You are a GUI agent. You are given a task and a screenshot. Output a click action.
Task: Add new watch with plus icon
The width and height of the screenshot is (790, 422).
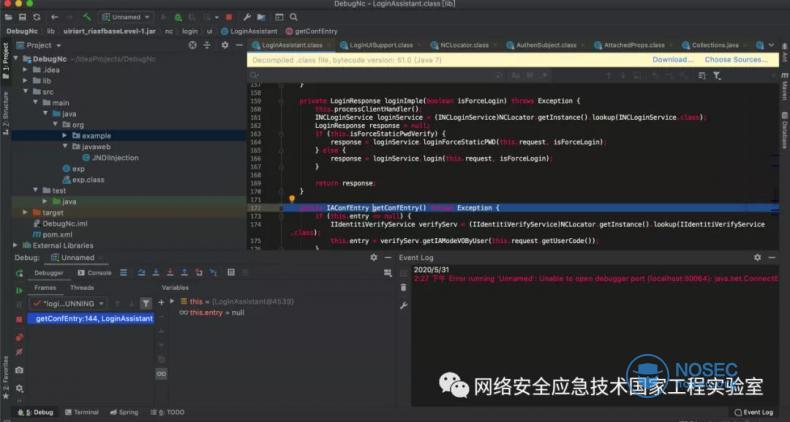click(161, 302)
